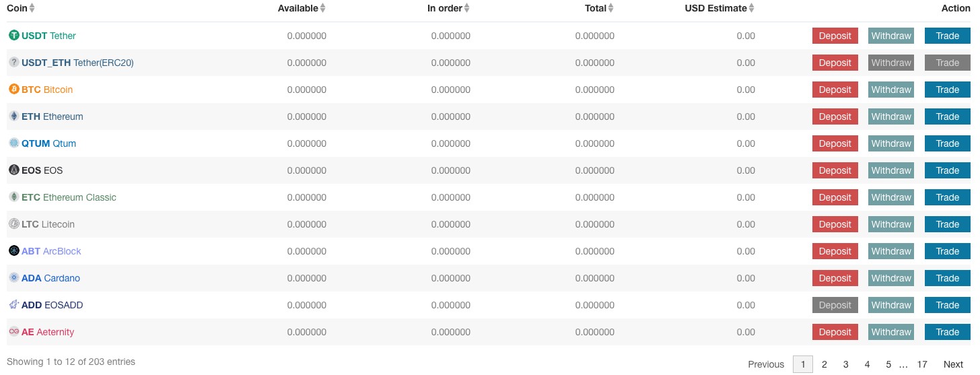Go to page 4

[x=868, y=364]
